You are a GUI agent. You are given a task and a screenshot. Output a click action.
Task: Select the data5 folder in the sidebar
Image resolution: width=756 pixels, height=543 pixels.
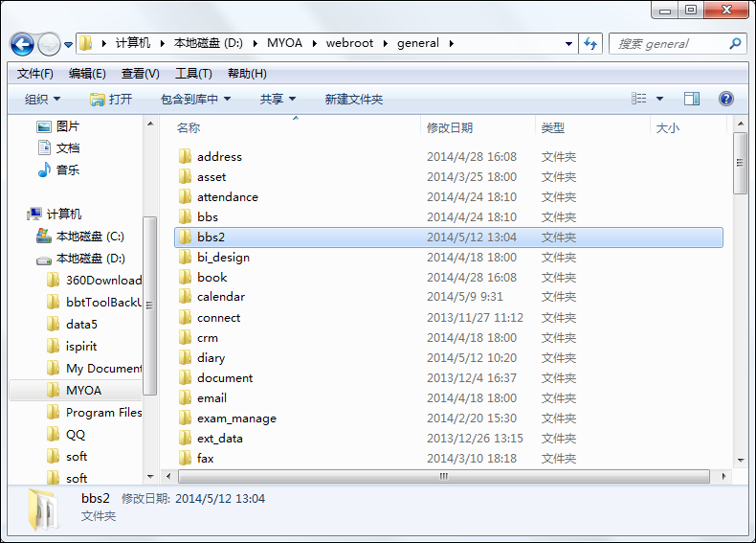73,325
